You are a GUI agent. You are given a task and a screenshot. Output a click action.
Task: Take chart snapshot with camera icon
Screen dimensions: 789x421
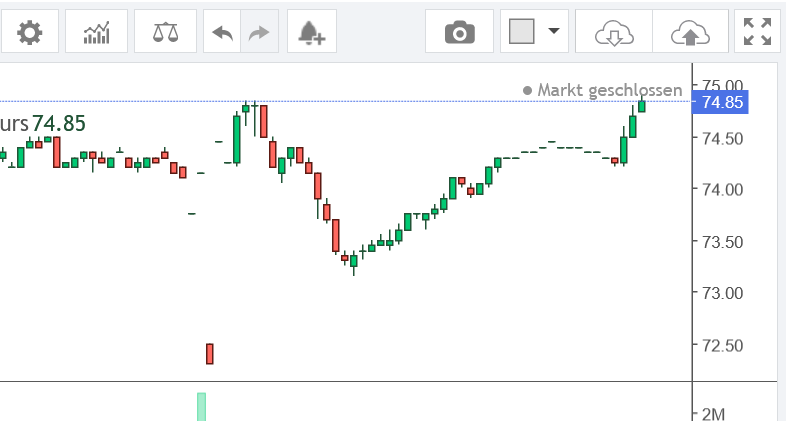(x=459, y=33)
